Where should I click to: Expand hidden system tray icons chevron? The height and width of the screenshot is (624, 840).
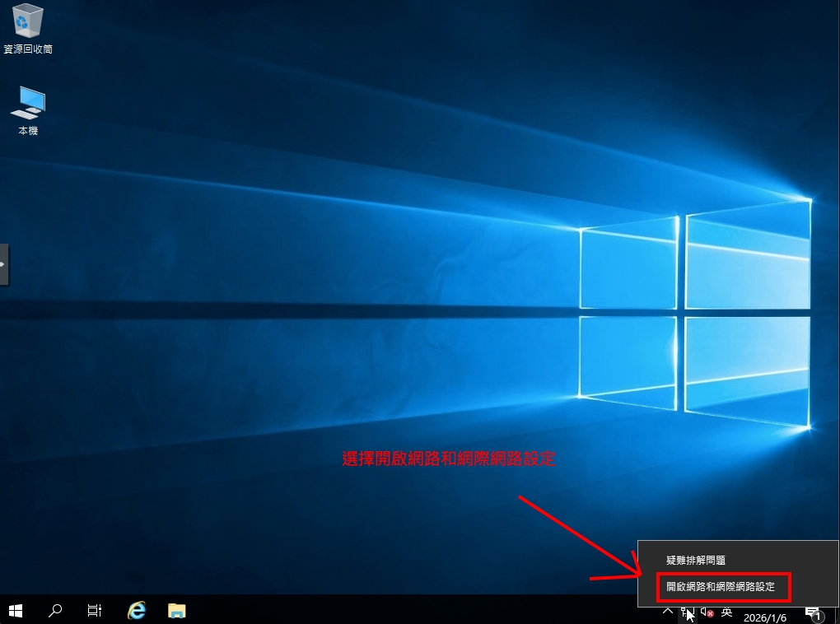tap(668, 612)
